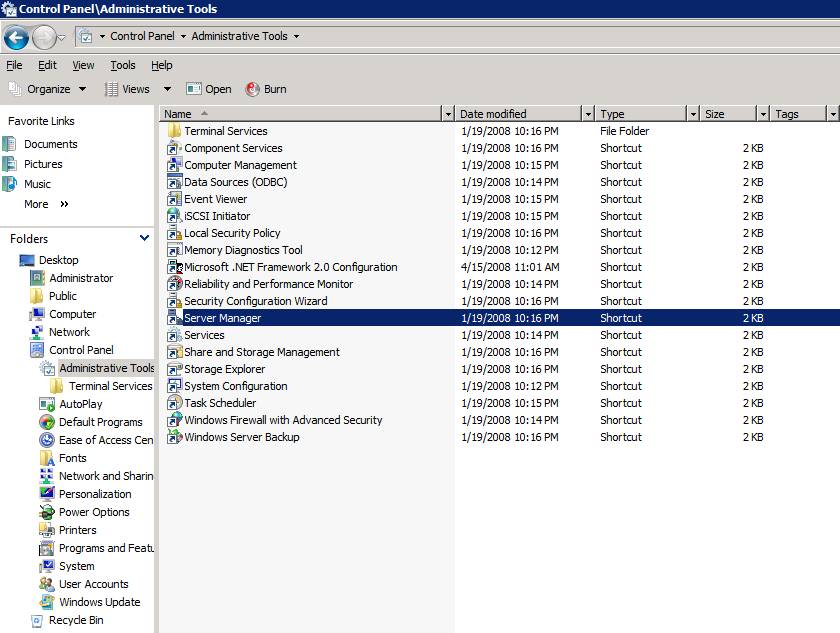Select Default Programs in the Folders tree
The width and height of the screenshot is (840, 633).
tap(101, 422)
